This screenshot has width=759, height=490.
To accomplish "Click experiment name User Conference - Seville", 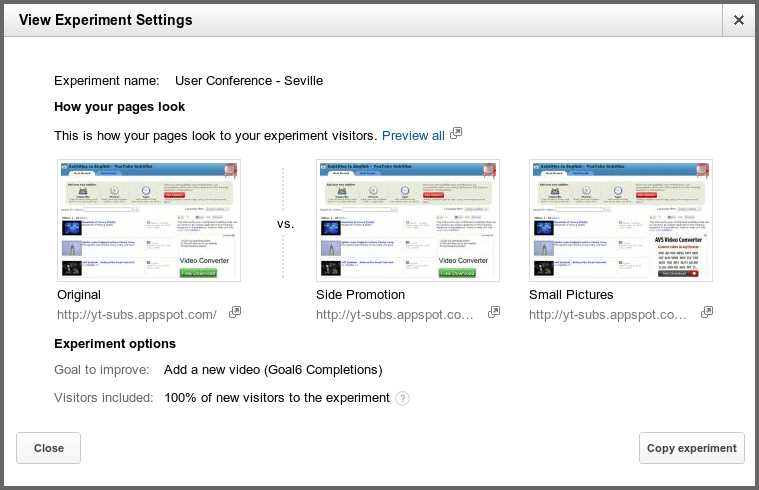I will [x=249, y=81].
